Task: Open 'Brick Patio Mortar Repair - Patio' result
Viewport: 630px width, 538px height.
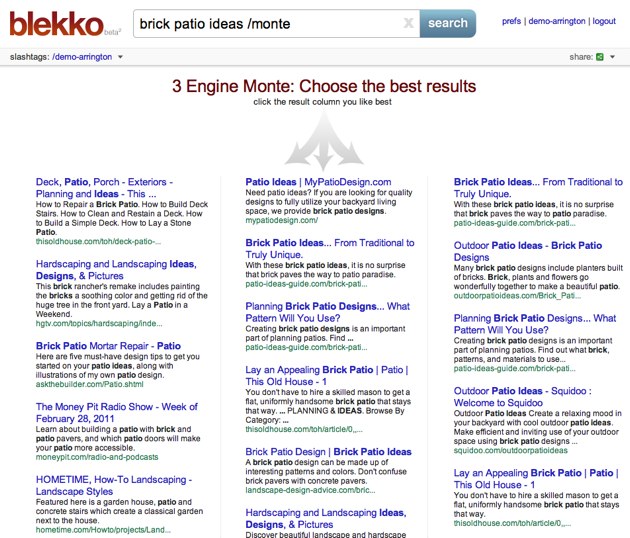Action: (x=108, y=346)
